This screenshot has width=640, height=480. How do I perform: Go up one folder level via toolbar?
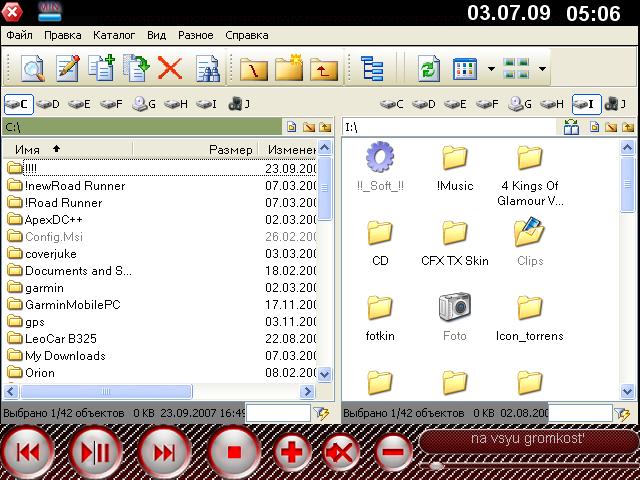pos(323,68)
